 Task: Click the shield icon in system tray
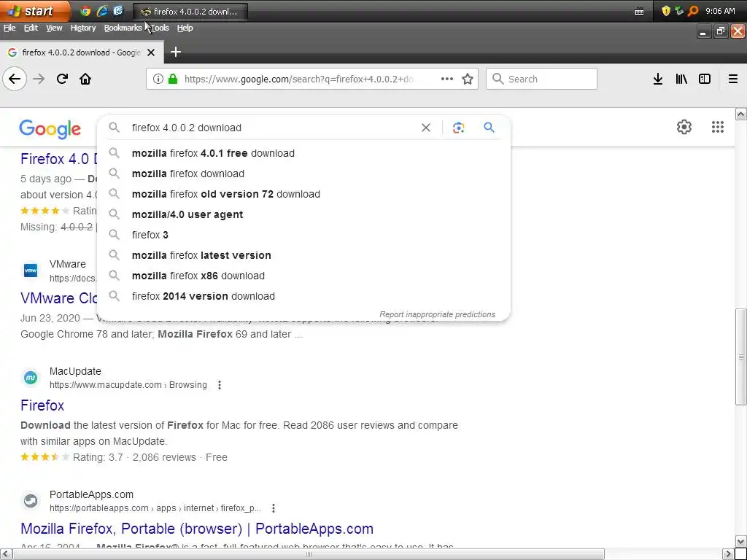[x=666, y=11]
